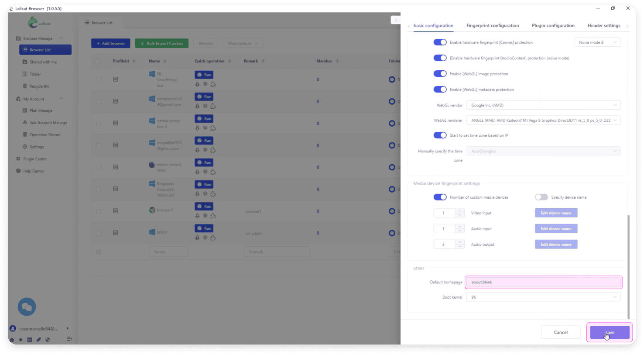Click the folder circle icon in browser1 row
The image size is (644, 355).
(x=392, y=211)
